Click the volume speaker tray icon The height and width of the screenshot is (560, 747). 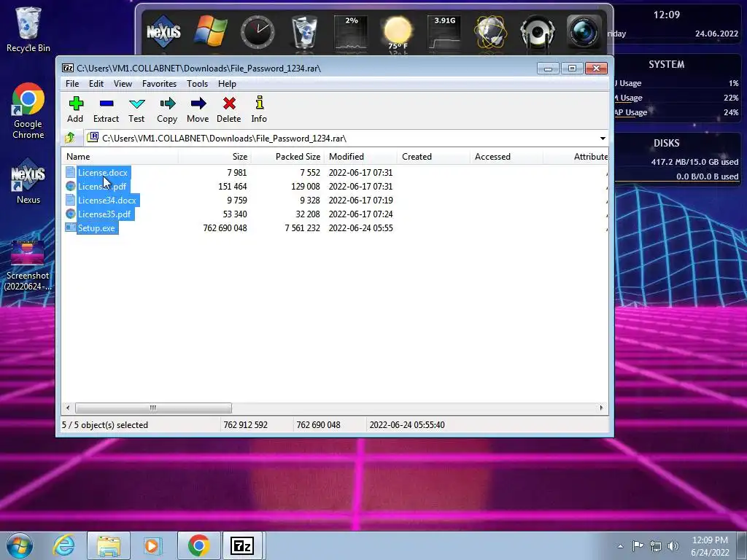click(673, 545)
